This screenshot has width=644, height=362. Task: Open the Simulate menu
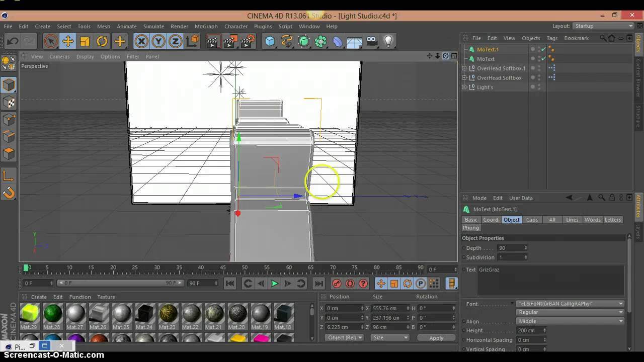tap(153, 26)
